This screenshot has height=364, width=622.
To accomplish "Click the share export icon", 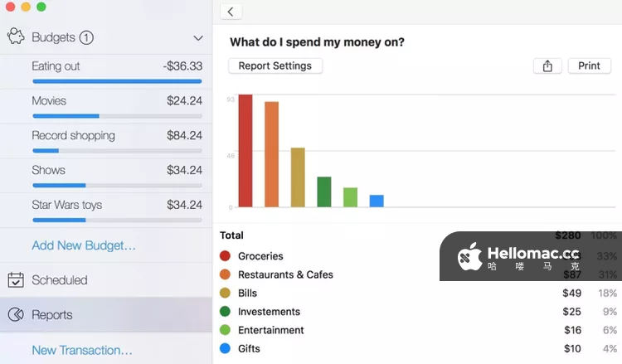I will point(547,66).
